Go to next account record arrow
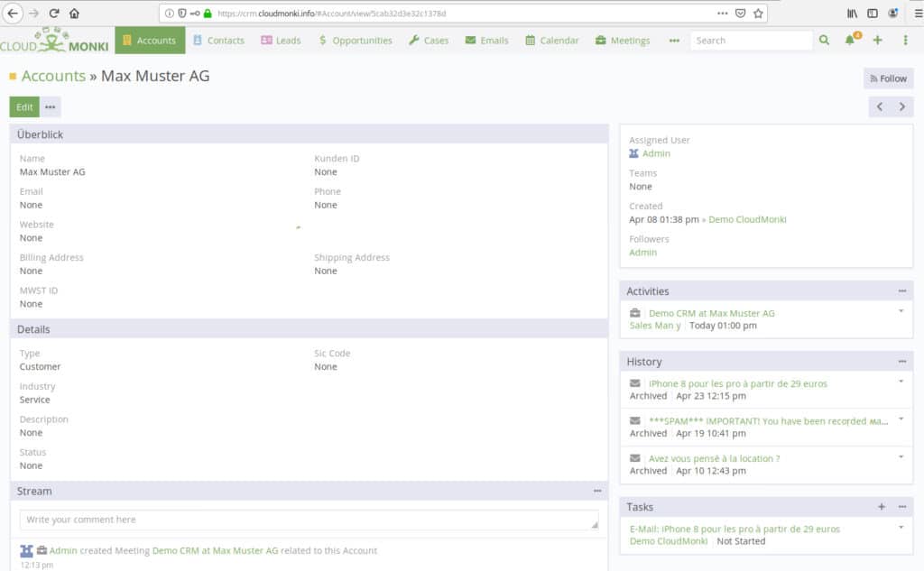Viewport: 924px width, 571px height. click(x=901, y=106)
